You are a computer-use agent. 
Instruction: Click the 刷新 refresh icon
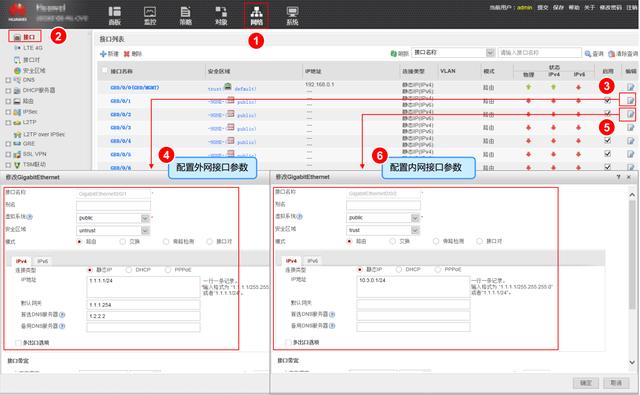tap(393, 53)
